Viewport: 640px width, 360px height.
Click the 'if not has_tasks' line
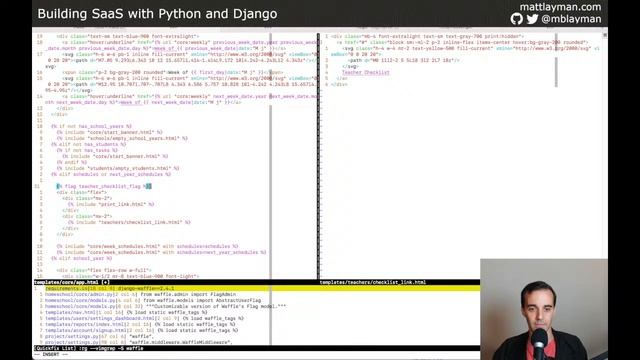(x=87, y=150)
